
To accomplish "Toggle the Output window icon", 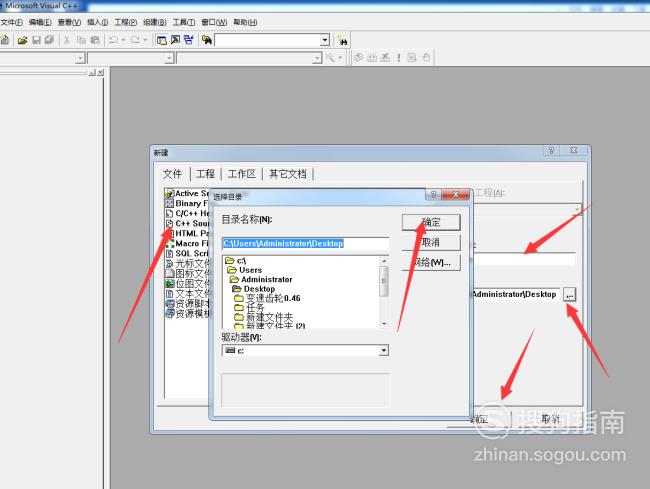I will click(x=175, y=40).
